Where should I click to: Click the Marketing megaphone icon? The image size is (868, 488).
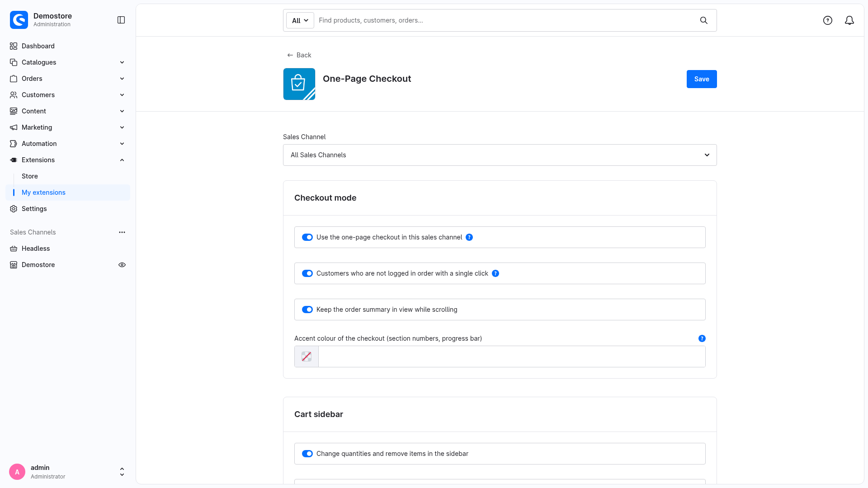click(x=14, y=127)
